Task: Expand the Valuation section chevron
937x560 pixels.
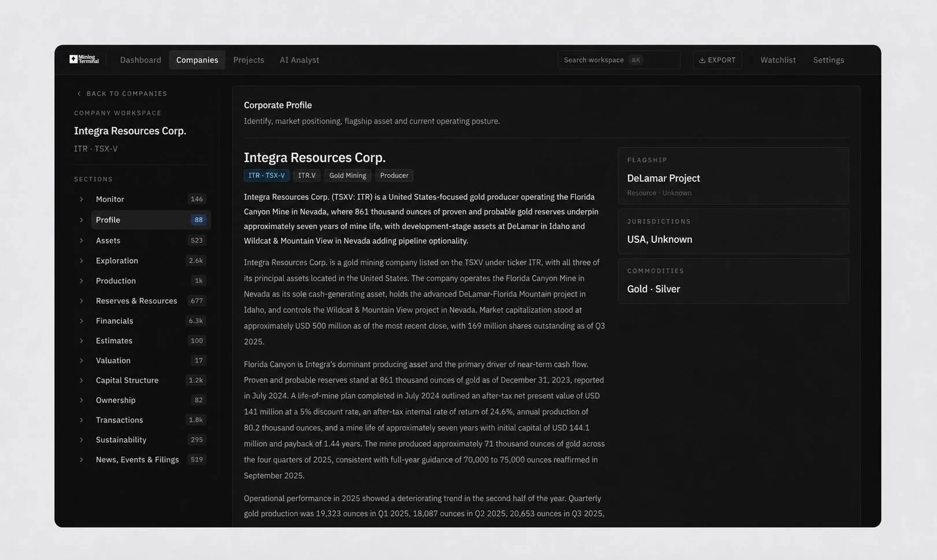Action: coord(81,361)
